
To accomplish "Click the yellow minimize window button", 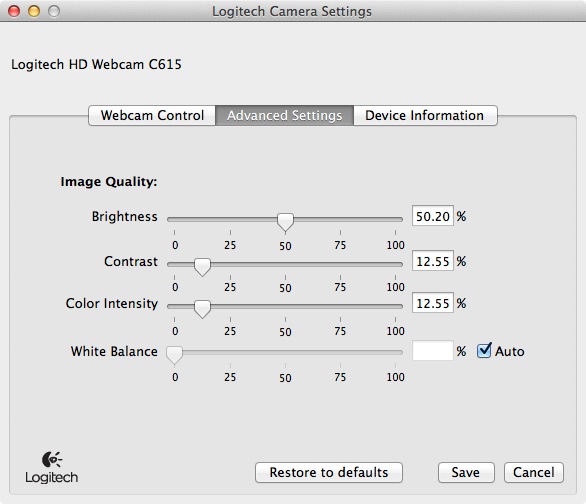I will [34, 11].
